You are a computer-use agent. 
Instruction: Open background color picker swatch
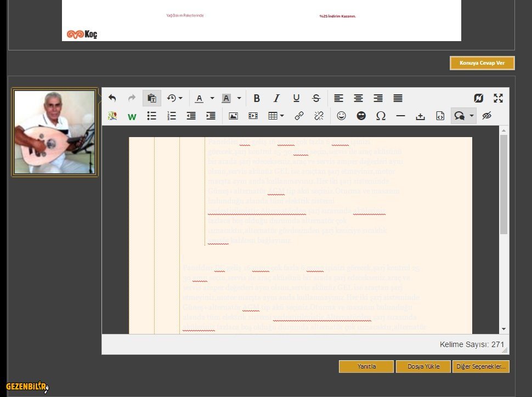point(225,98)
